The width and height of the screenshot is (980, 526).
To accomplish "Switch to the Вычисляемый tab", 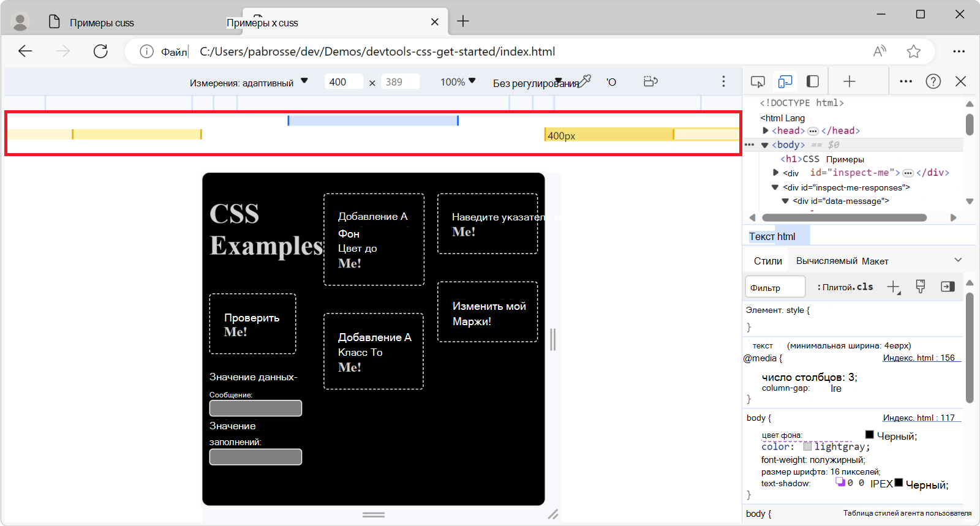I will tap(827, 261).
